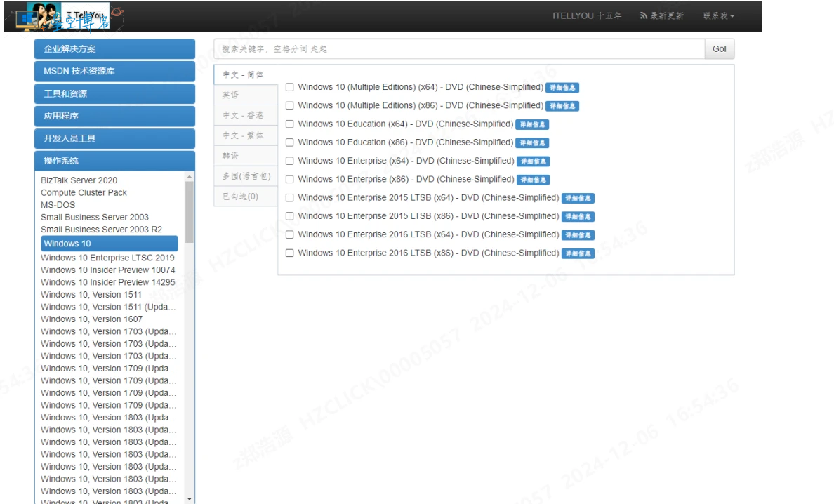The image size is (834, 504).
Task: Check Windows 10 Education (x64) checkbox
Action: click(x=290, y=124)
